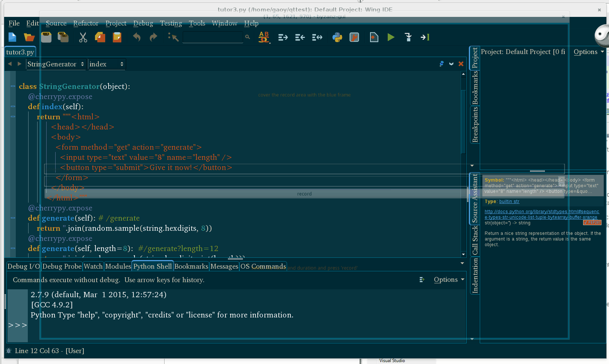This screenshot has height=364, width=609.
Task: Collapse the generate method fold marker
Action: (x=13, y=218)
